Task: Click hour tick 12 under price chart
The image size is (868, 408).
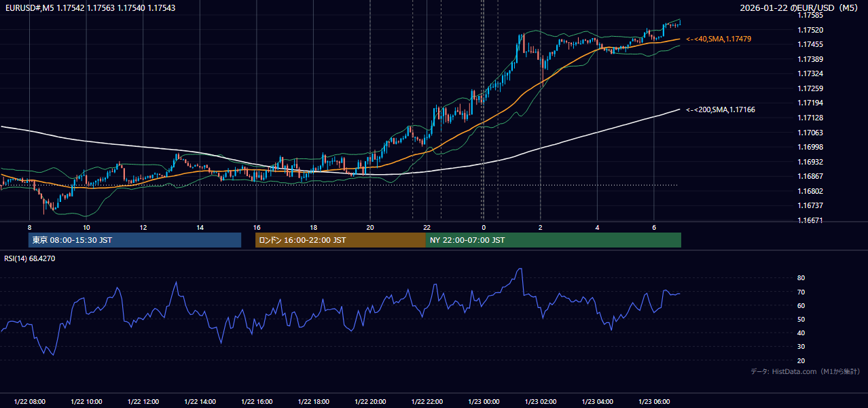Action: (x=143, y=227)
